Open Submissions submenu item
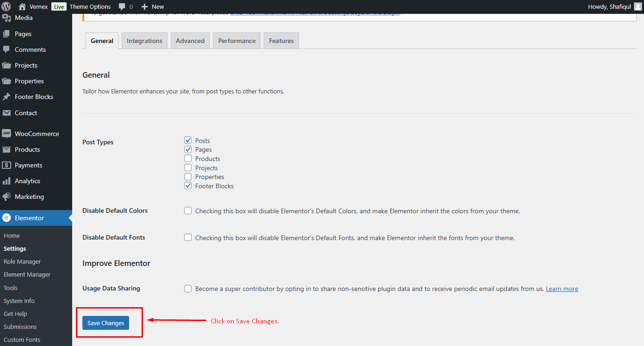Screen dimensions: 644x346 [20, 327]
